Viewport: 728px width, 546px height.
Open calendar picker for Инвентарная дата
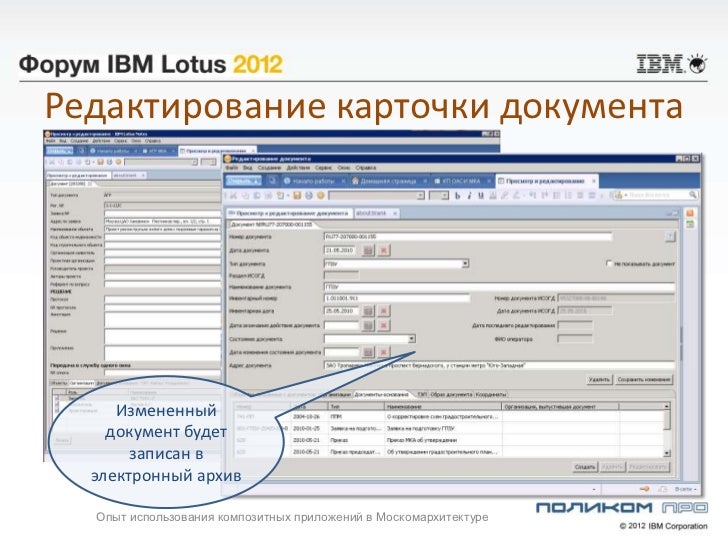(x=368, y=311)
